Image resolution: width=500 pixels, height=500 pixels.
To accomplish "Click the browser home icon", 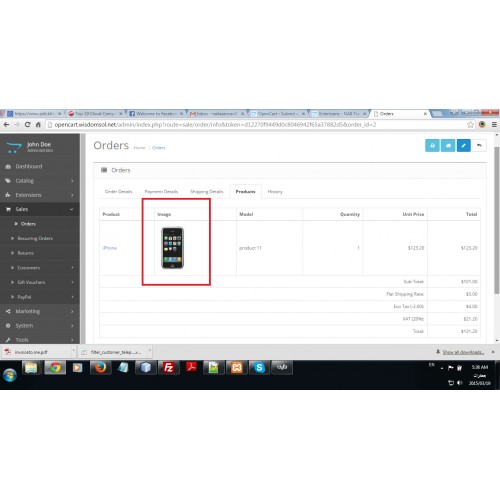I will coord(38,124).
